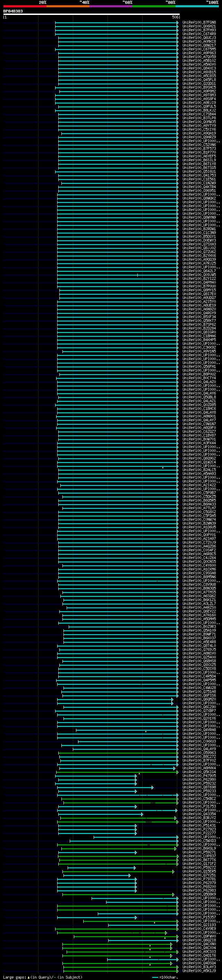Screen dimensions: 222x980
Task: Click the purple ~60% identity legend bar
Action: pyautogui.click(x=111, y=6)
